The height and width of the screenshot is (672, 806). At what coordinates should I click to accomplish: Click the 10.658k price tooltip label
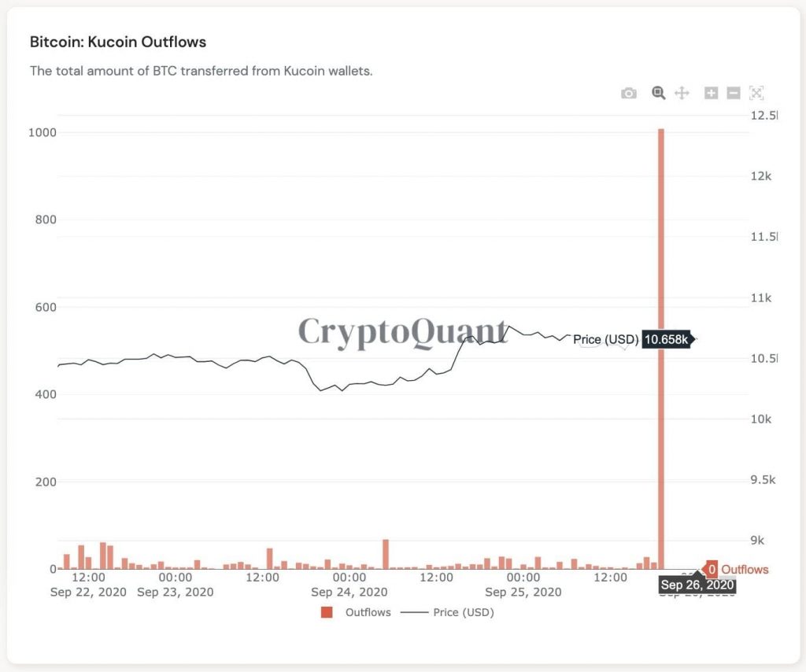coord(666,340)
